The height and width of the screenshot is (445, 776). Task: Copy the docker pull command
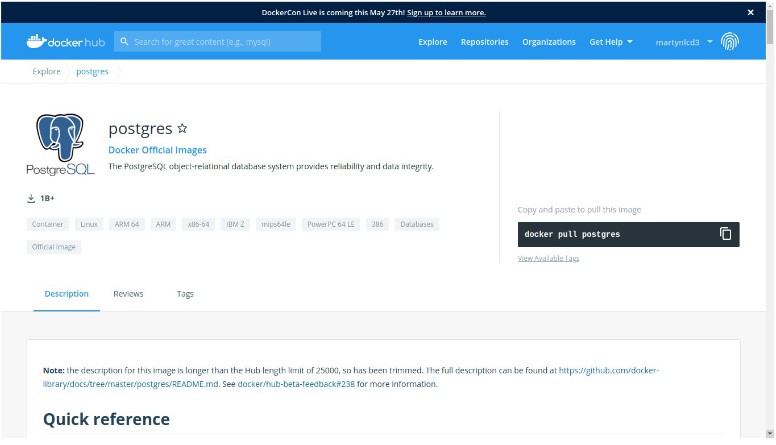[x=725, y=234]
